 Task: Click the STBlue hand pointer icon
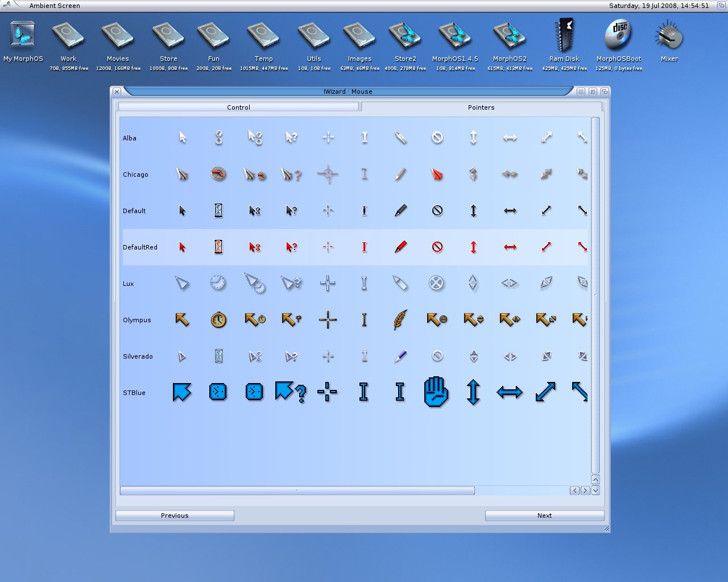(x=436, y=392)
